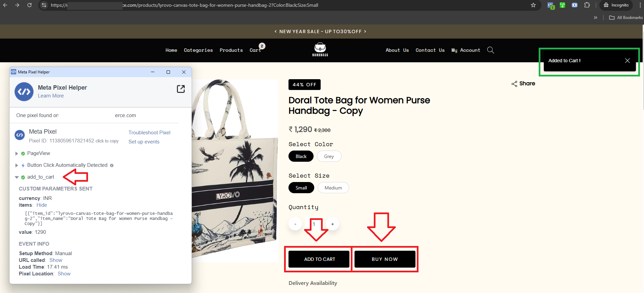This screenshot has height=293, width=644.
Task: Open Set up events link
Action: tap(144, 142)
